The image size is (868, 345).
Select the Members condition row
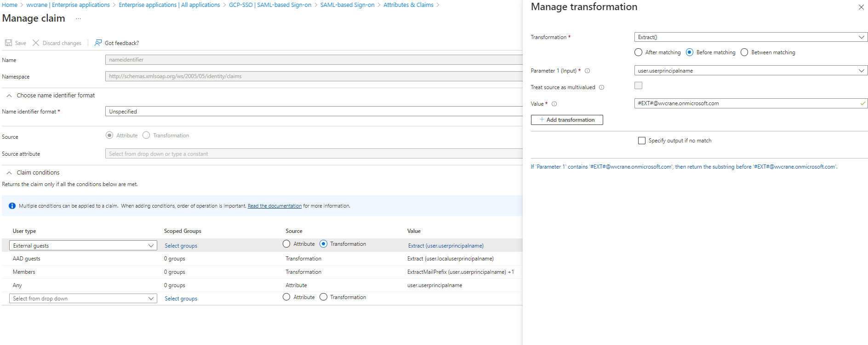pyautogui.click(x=262, y=272)
